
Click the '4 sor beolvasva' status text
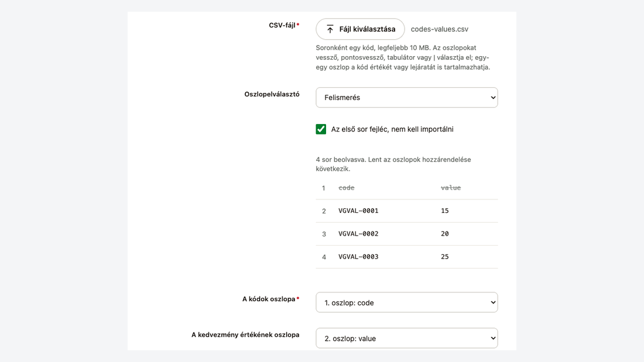tap(393, 164)
